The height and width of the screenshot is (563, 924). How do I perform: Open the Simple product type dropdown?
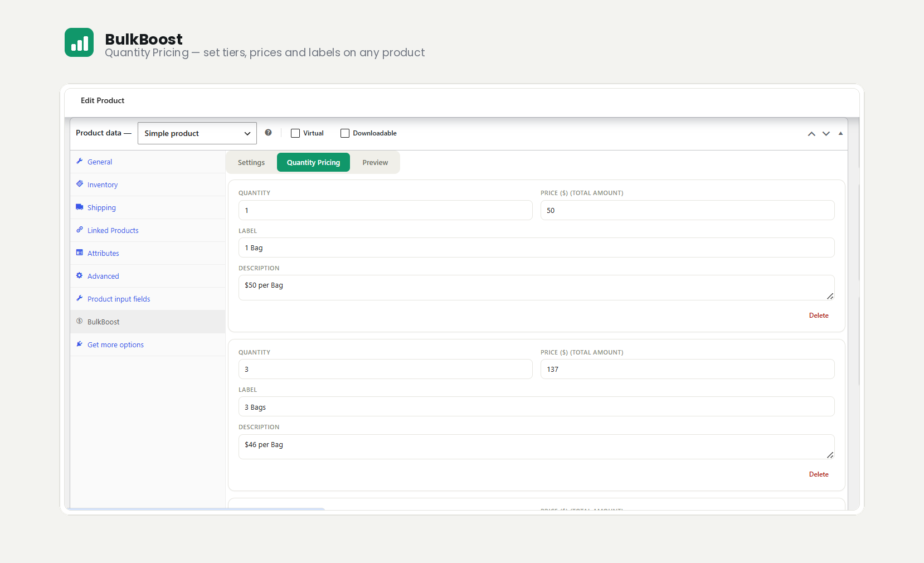point(197,133)
